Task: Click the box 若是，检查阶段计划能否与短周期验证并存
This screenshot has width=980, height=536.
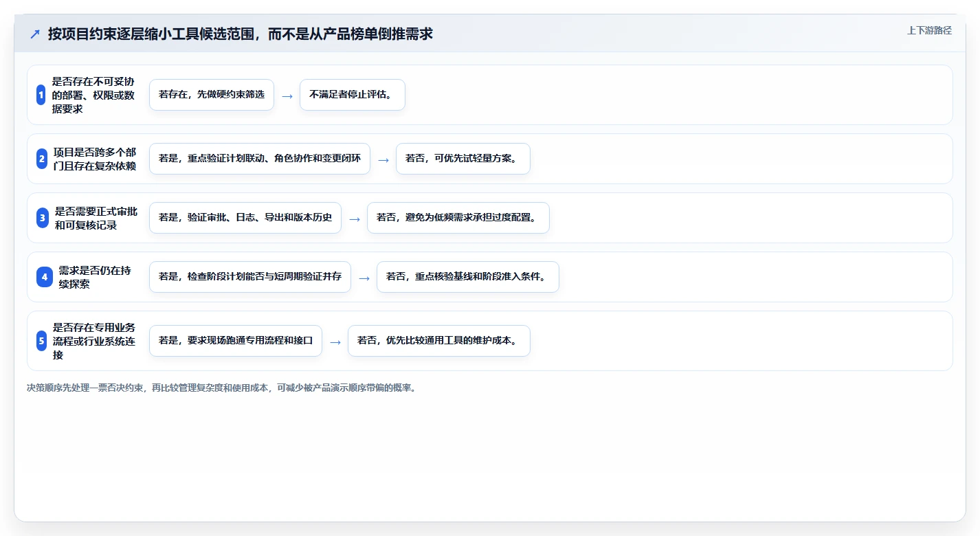Action: click(250, 277)
